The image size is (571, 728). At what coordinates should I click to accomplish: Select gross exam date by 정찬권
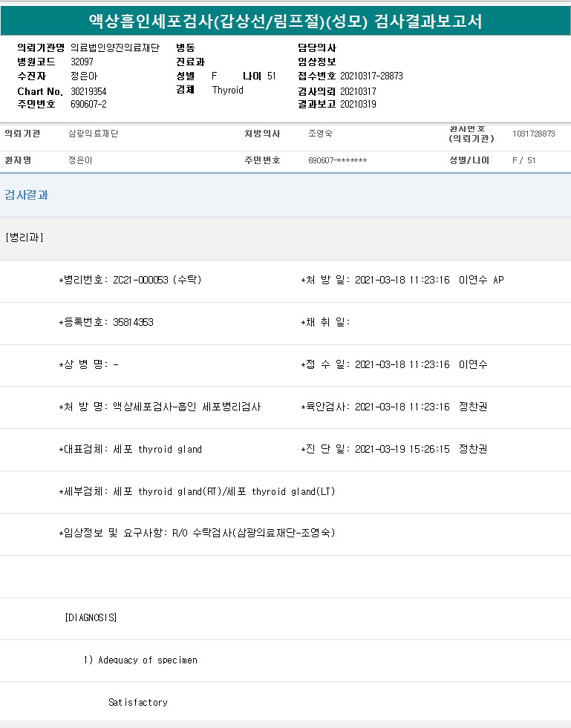(394, 407)
